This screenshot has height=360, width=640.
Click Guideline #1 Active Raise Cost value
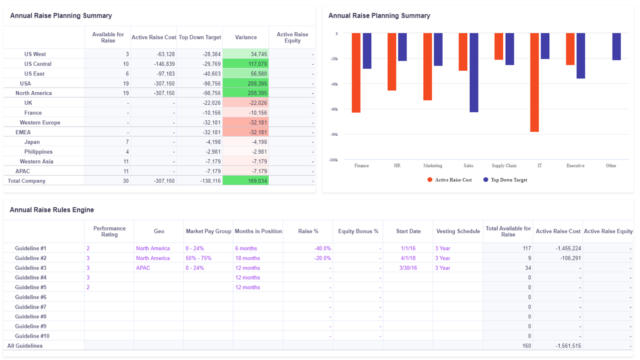pos(569,248)
